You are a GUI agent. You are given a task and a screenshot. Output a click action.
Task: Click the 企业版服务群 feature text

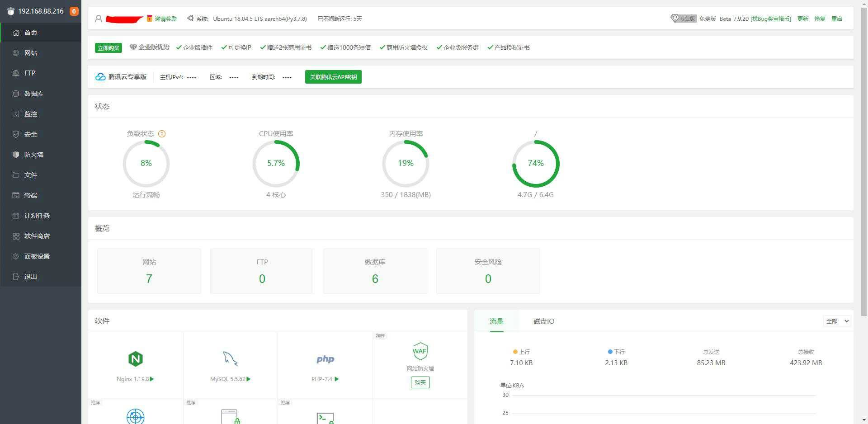click(x=461, y=47)
